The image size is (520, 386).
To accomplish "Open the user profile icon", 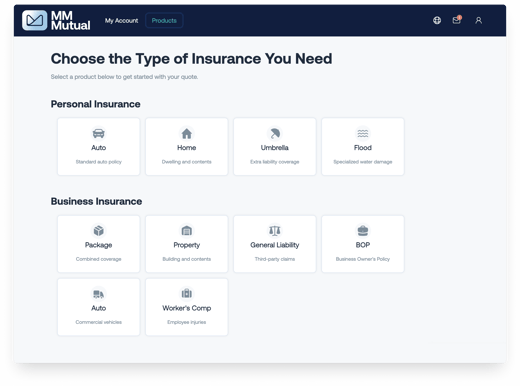I will pyautogui.click(x=478, y=20).
